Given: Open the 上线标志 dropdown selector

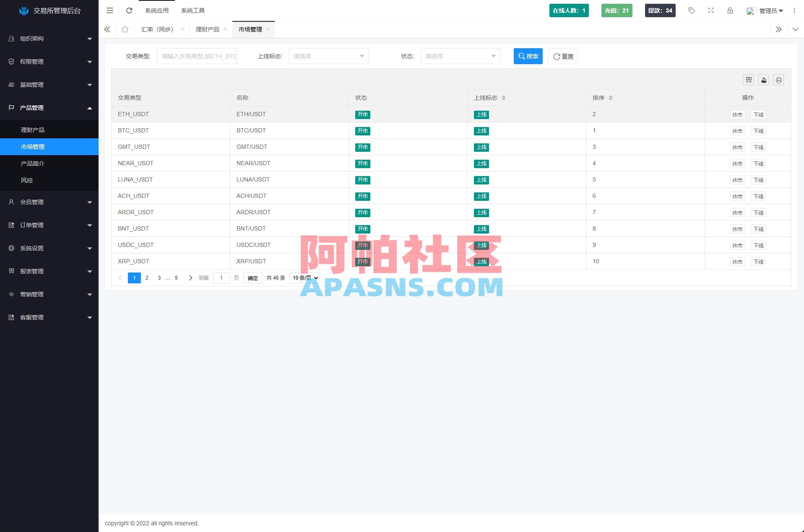Looking at the screenshot, I should point(328,56).
